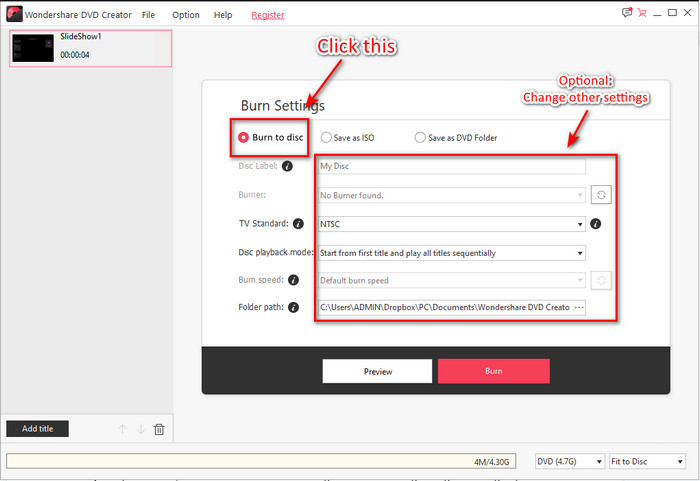Open the DVD (4.7G) disc type dropdown
The width and height of the screenshot is (700, 481).
570,461
